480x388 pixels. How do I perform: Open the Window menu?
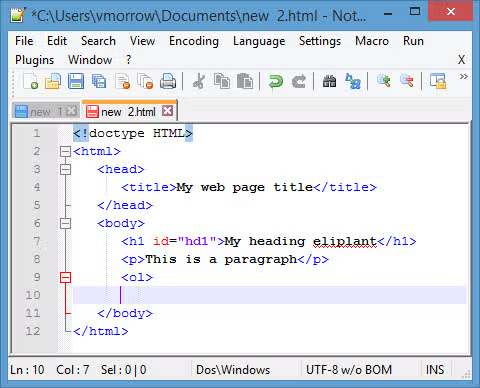(x=90, y=60)
